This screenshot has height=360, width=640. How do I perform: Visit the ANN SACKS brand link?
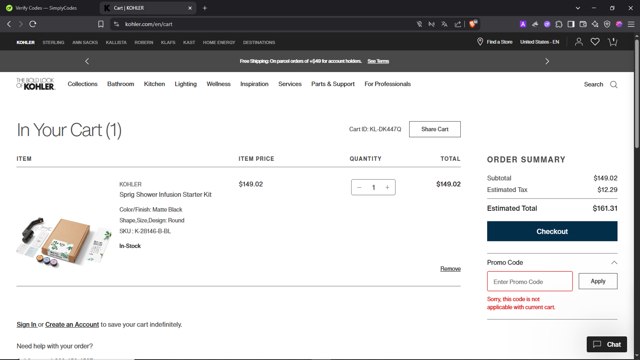point(85,42)
